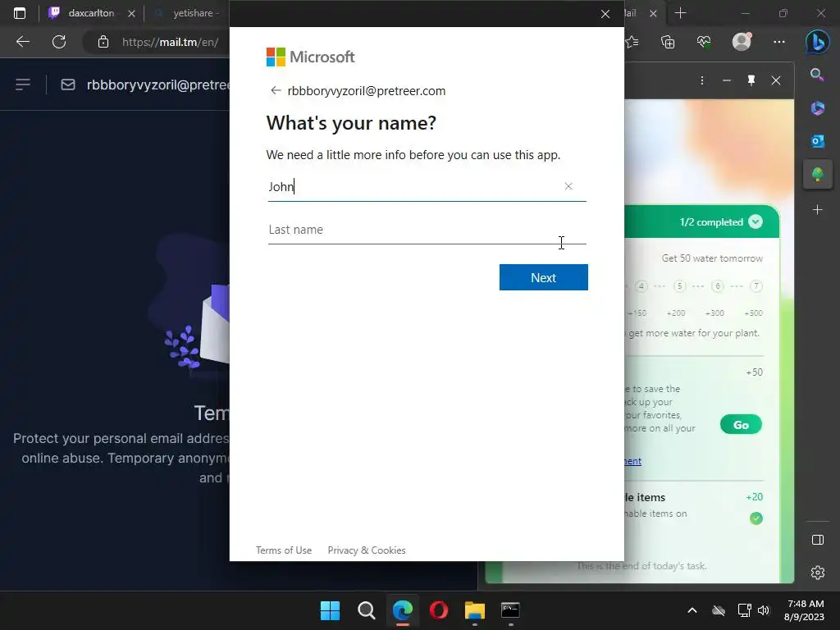Open Windows Start menu
The height and width of the screenshot is (630, 840).
coord(330,610)
